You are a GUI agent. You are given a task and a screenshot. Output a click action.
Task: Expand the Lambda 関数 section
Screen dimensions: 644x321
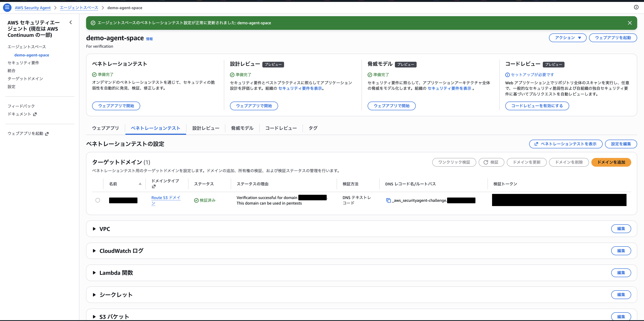(x=94, y=273)
